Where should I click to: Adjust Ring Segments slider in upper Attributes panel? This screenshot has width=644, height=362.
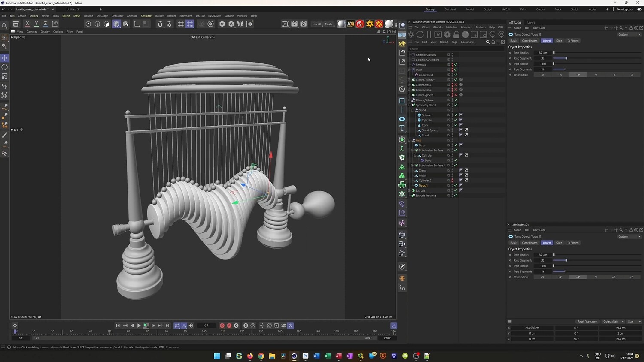tap(597, 58)
